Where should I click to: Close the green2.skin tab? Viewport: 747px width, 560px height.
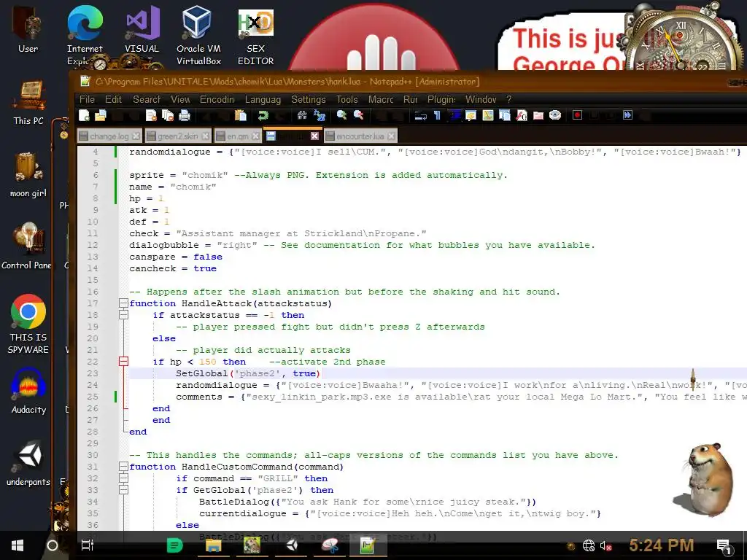click(205, 136)
